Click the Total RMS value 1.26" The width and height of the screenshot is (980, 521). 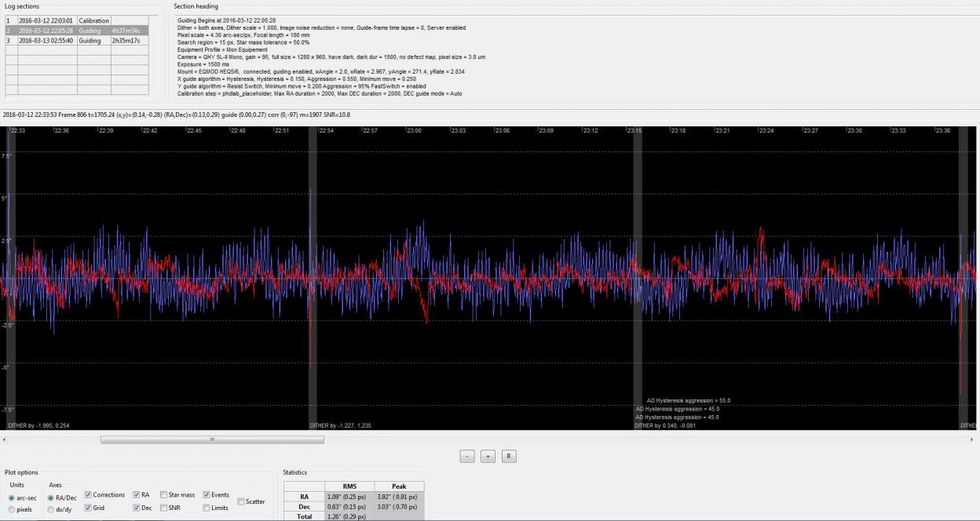point(349,516)
